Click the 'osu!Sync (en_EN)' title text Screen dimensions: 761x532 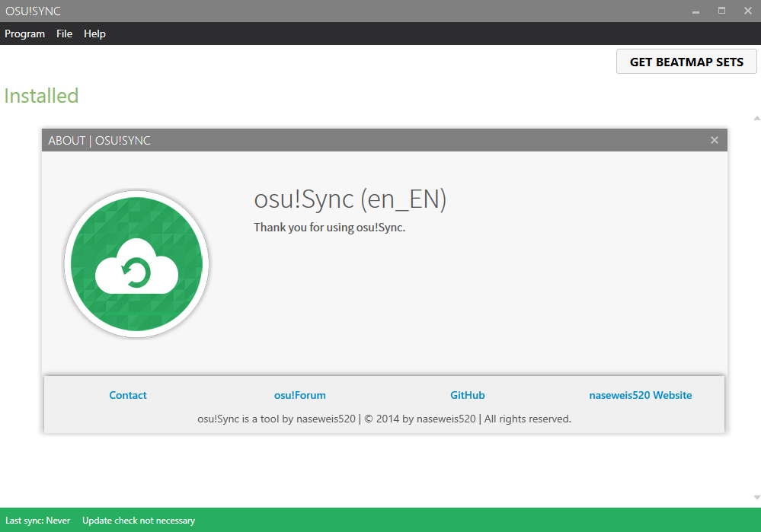coord(350,199)
